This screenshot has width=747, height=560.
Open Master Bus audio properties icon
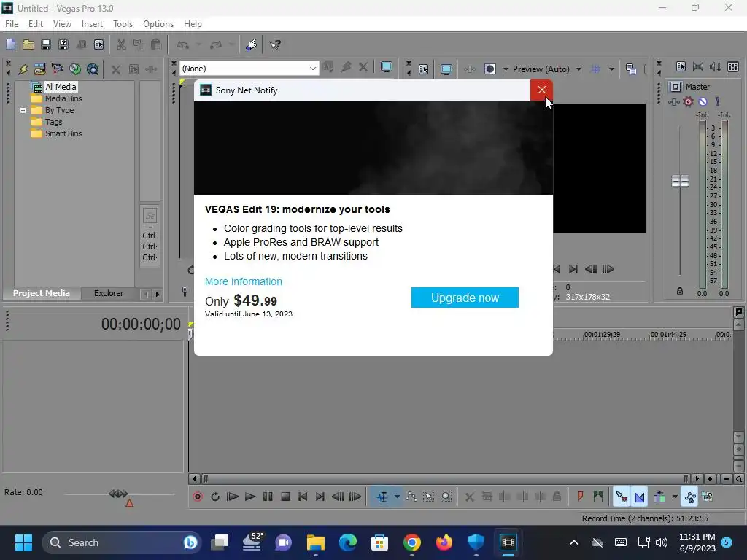tap(681, 66)
